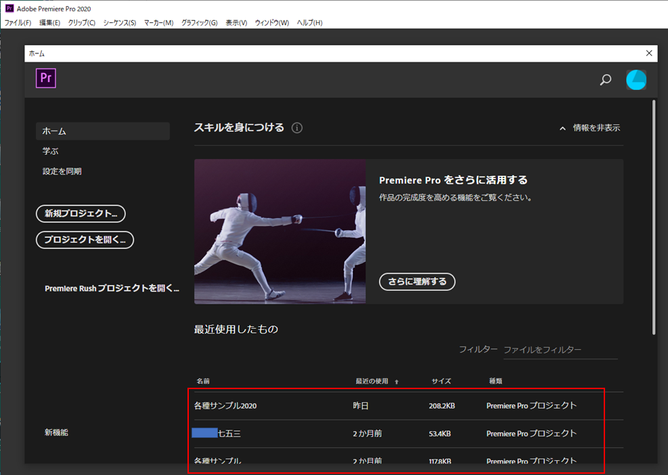Sort by the 名前 column header
The image size is (668, 475).
coord(203,381)
